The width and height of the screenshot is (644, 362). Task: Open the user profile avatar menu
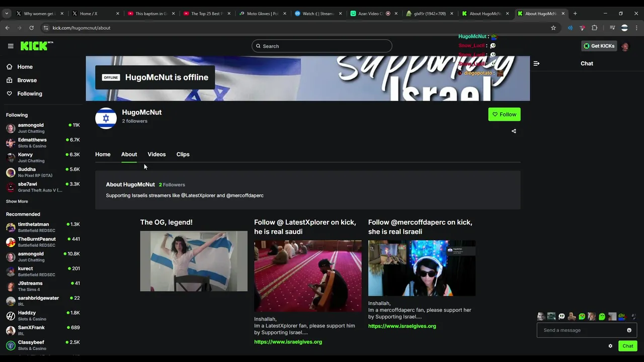625,46
